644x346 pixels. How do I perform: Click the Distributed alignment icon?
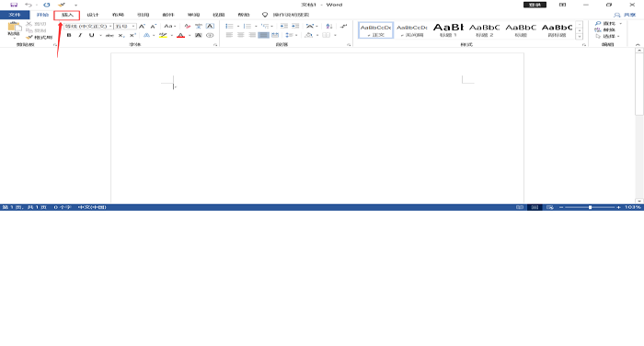(275, 35)
